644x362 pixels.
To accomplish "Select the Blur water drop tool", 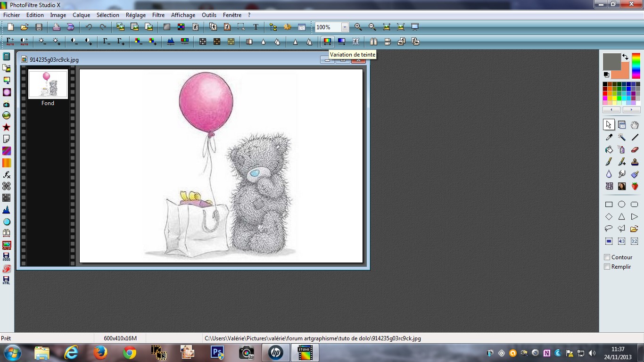I will pyautogui.click(x=609, y=174).
